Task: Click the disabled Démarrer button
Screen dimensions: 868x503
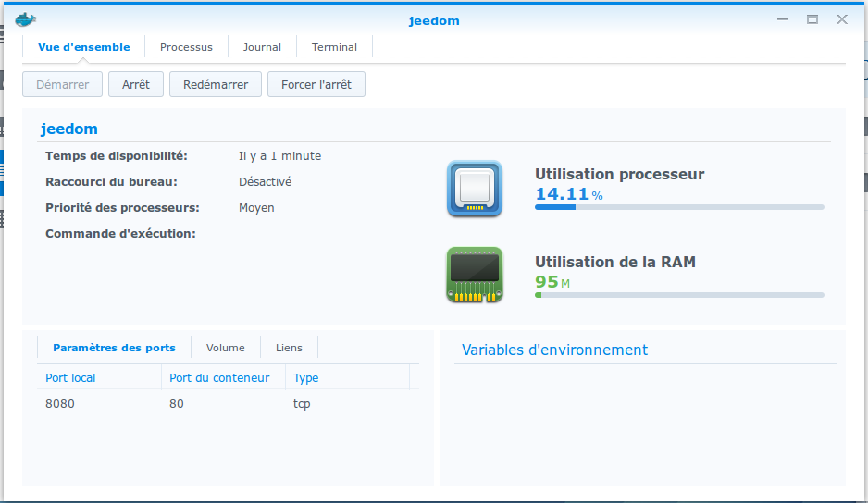Action: [x=63, y=84]
